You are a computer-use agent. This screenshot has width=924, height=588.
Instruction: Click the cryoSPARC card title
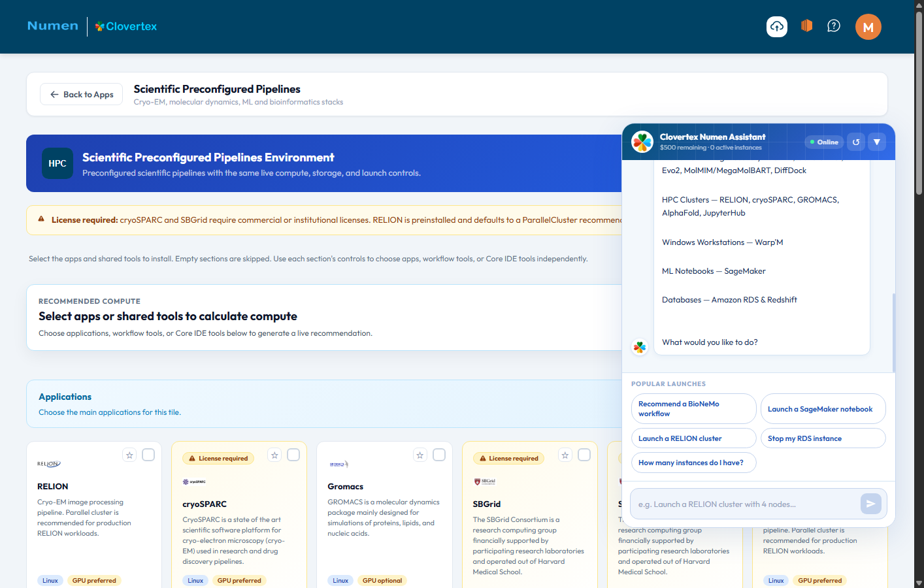(x=205, y=504)
